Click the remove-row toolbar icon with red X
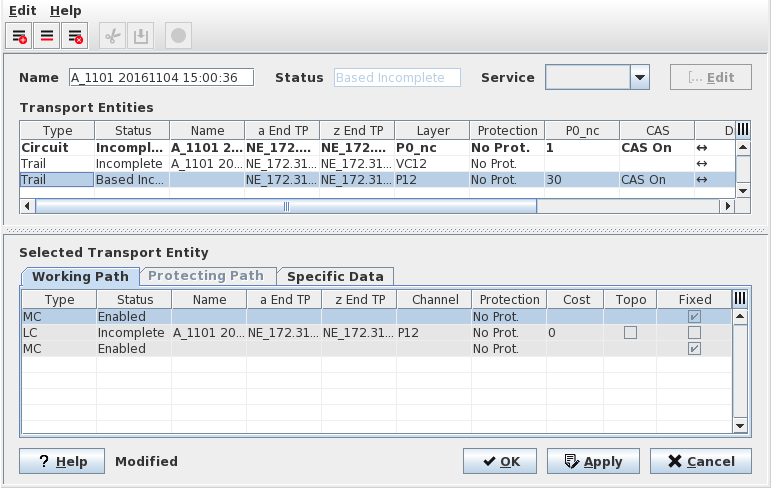This screenshot has width=771, height=488. [74, 36]
